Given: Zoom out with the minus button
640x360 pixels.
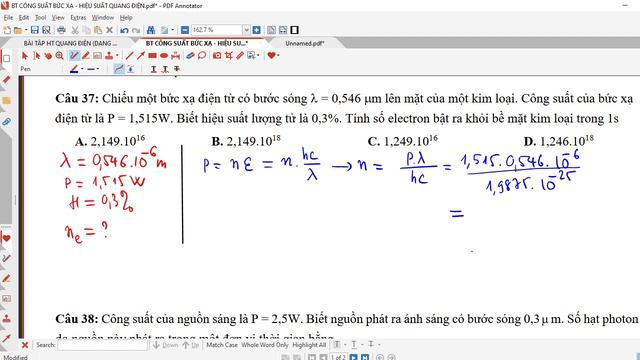Looking at the screenshot, I should [x=185, y=30].
